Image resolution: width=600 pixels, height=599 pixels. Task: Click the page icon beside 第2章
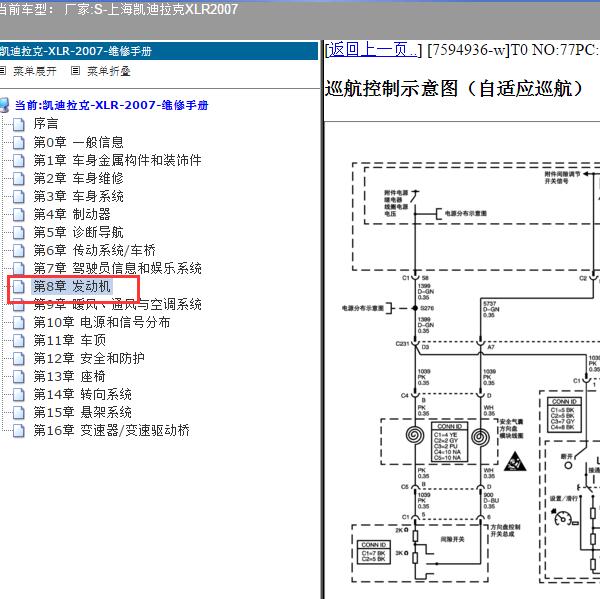click(x=18, y=178)
